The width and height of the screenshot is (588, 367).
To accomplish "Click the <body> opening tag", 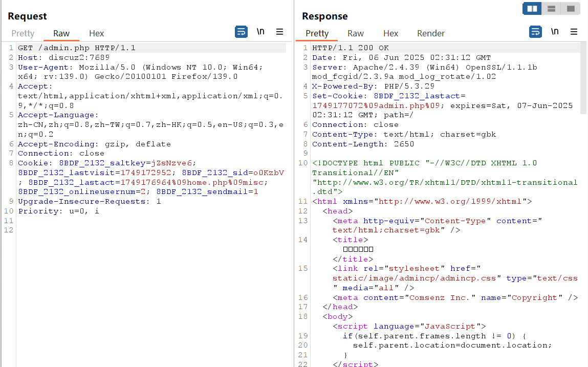I will point(338,317).
